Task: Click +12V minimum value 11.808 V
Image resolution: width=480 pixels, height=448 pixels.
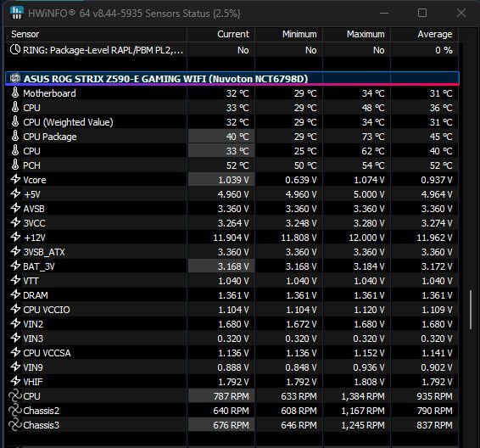Action: click(x=299, y=238)
